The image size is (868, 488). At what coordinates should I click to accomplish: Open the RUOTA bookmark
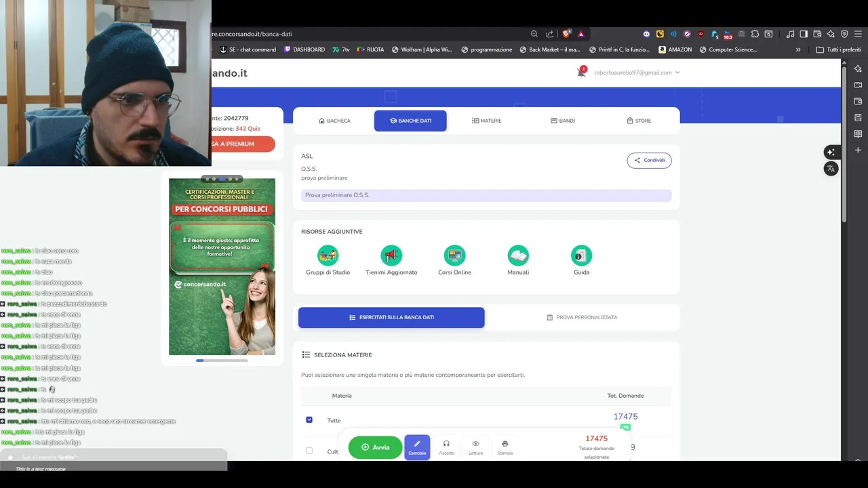pyautogui.click(x=370, y=49)
